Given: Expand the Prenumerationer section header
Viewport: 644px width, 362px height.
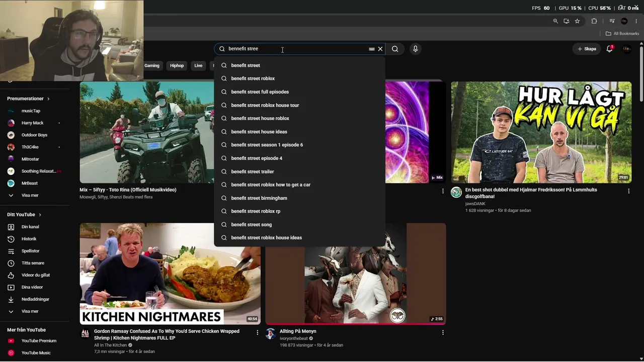Looking at the screenshot, I should [28, 99].
